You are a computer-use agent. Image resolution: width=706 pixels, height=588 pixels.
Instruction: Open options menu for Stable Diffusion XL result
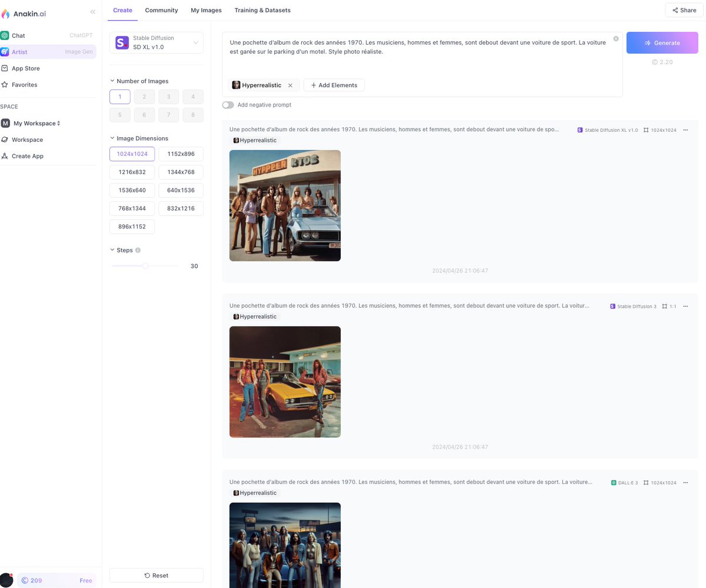pyautogui.click(x=685, y=130)
